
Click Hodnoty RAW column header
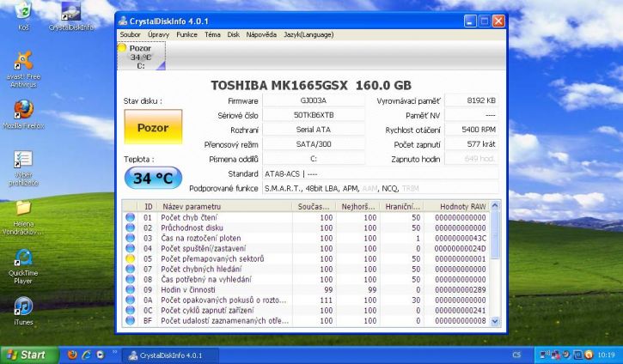click(456, 206)
